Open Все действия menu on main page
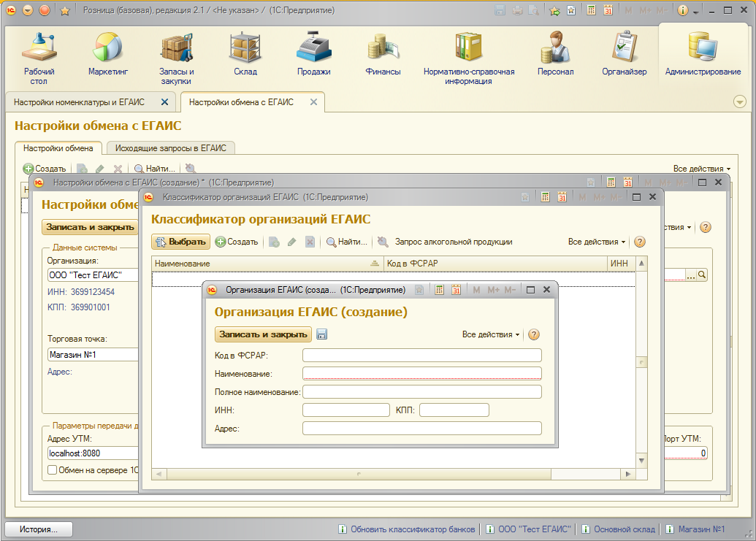The width and height of the screenshot is (756, 541). click(x=701, y=169)
